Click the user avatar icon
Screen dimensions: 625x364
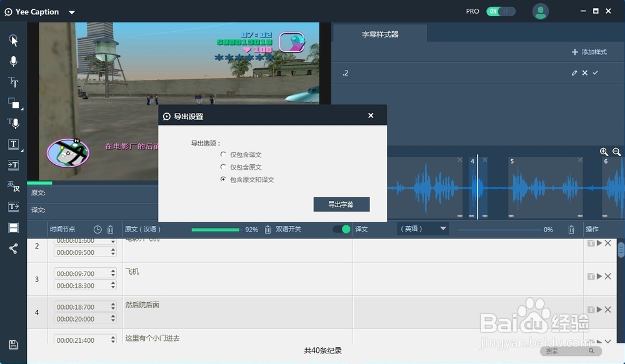coord(541,11)
